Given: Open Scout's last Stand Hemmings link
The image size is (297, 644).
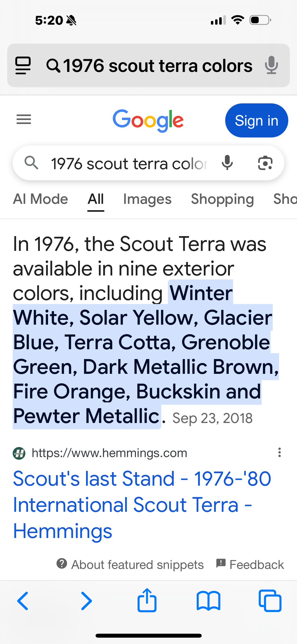Looking at the screenshot, I should click(x=142, y=505).
